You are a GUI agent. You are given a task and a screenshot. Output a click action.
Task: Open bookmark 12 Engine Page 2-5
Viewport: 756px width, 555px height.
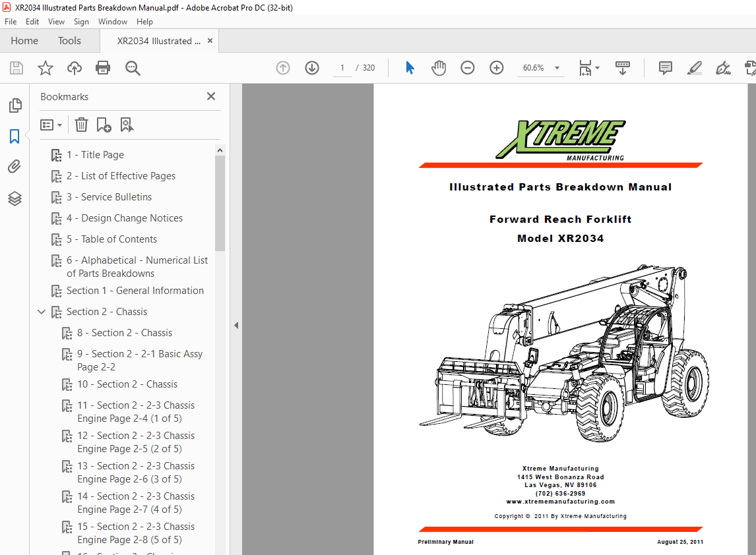[136, 442]
